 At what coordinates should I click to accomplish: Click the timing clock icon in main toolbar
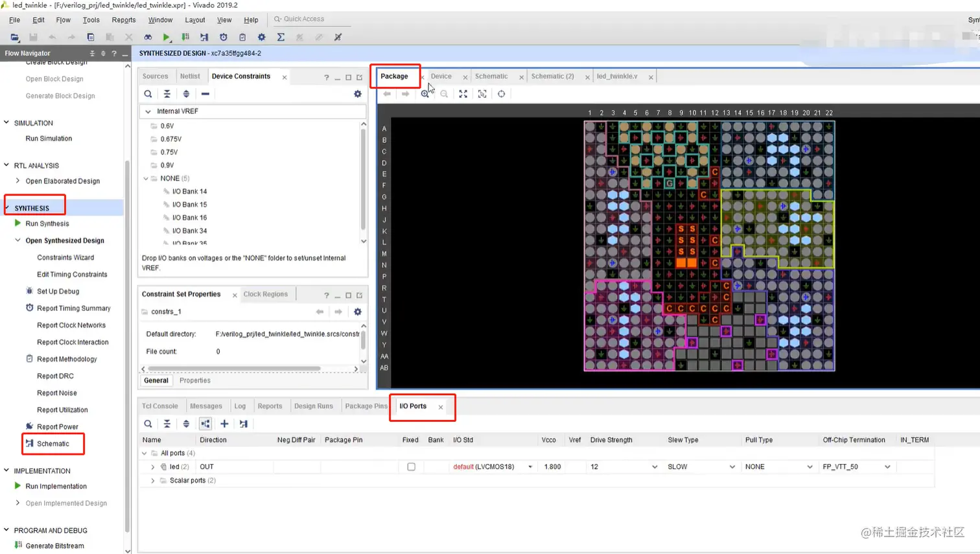click(224, 37)
